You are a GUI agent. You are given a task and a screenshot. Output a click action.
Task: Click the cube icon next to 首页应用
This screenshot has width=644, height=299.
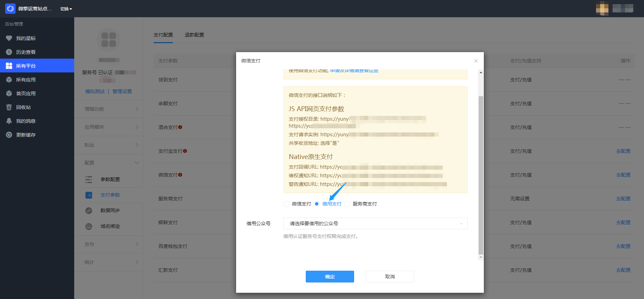[9, 93]
